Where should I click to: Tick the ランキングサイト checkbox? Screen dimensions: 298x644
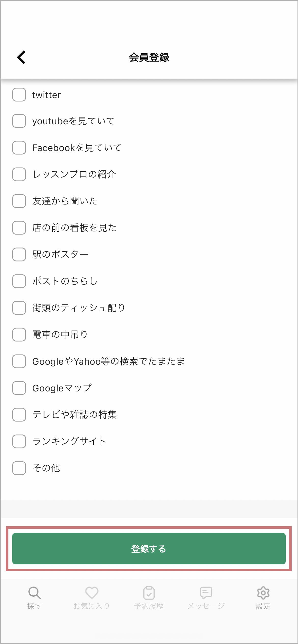click(x=19, y=442)
